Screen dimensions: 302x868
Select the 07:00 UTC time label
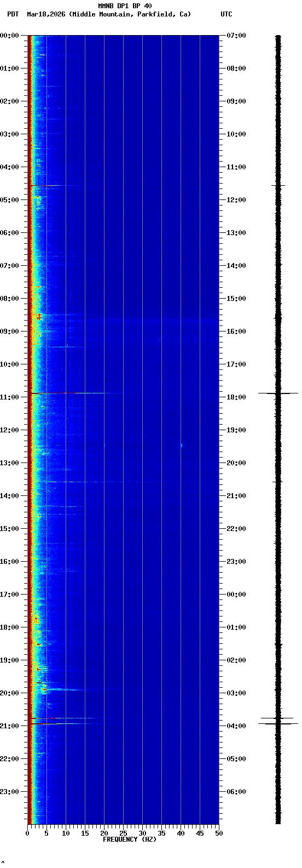[x=236, y=36]
